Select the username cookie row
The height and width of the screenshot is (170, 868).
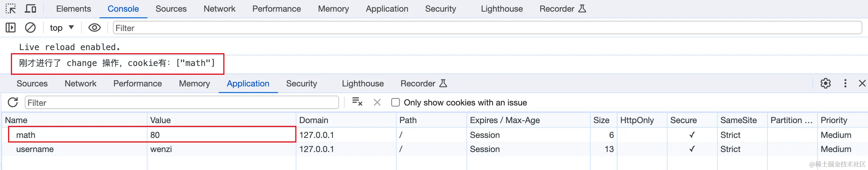pos(35,149)
